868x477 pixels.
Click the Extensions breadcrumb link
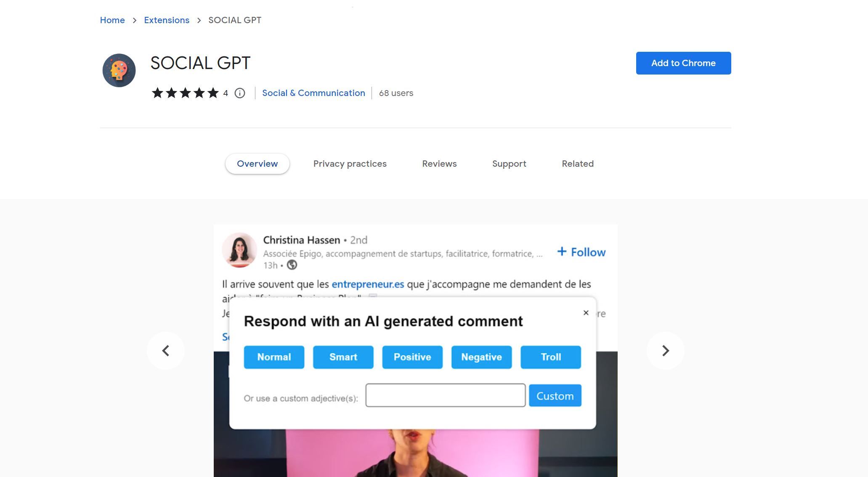point(166,20)
